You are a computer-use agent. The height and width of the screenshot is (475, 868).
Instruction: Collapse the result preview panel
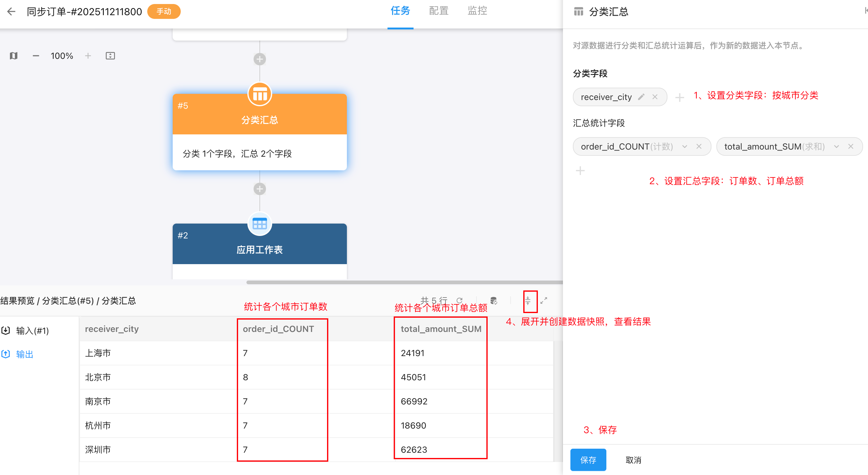(528, 301)
